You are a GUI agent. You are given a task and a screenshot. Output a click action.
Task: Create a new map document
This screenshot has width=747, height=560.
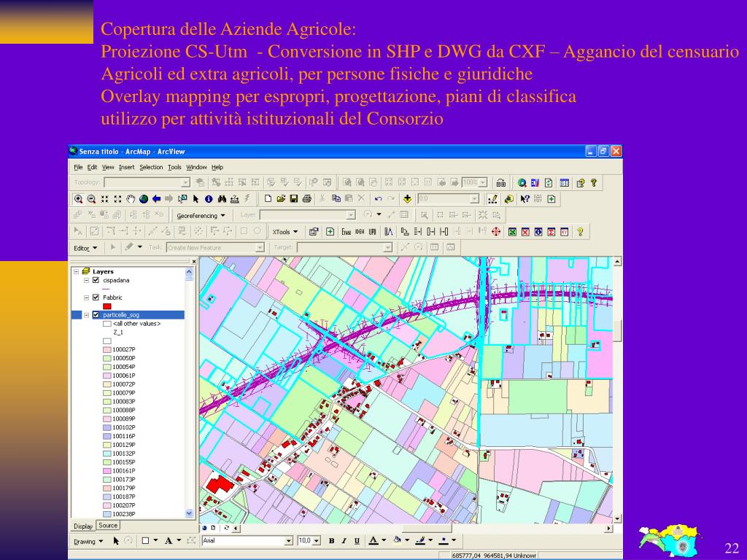[268, 198]
